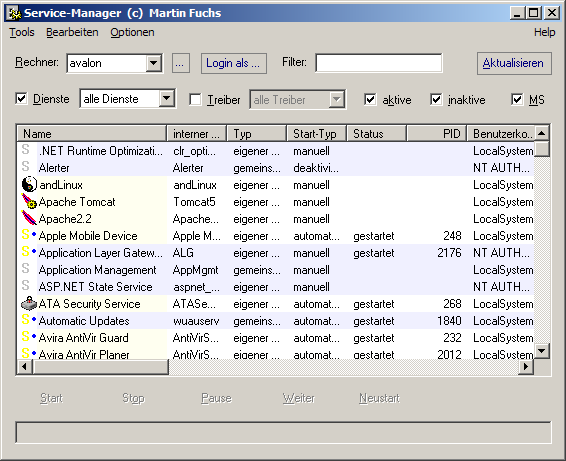566x461 pixels.
Task: Sort by the PID column header
Action: click(x=436, y=134)
